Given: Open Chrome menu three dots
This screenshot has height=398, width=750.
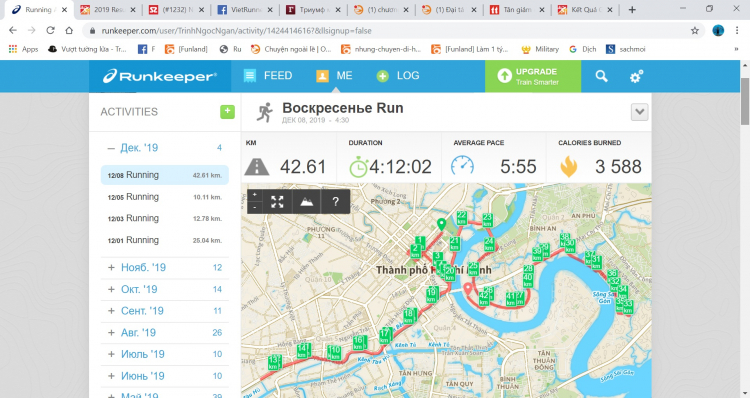Looking at the screenshot, I should coord(737,31).
